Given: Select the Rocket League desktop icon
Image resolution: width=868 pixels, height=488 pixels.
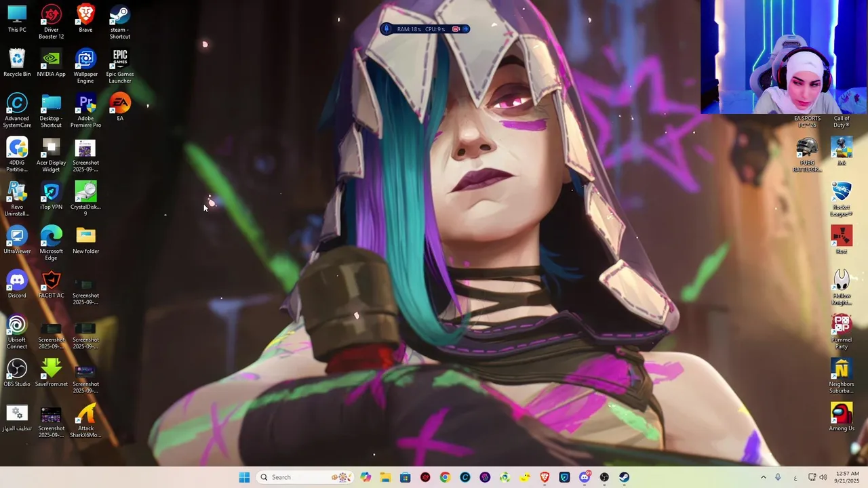Looking at the screenshot, I should point(842,199).
